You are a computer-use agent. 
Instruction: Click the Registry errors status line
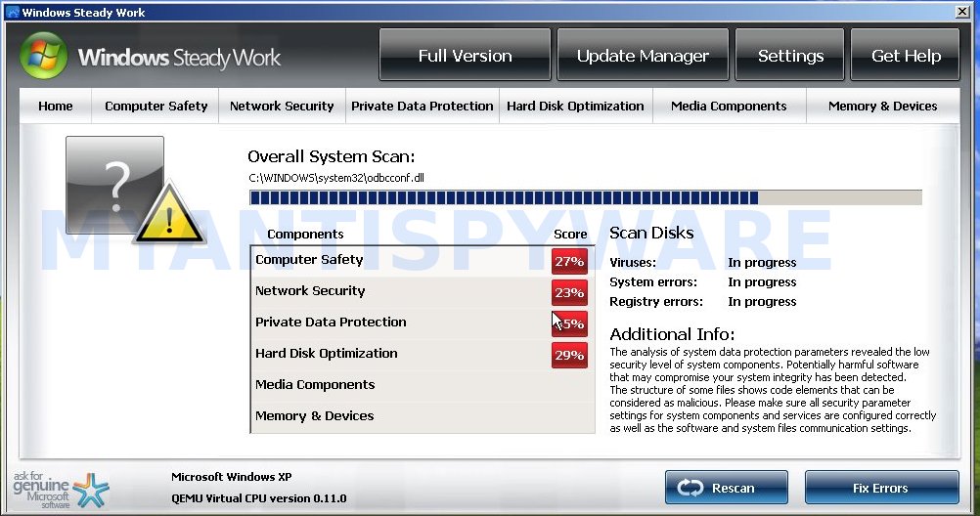(703, 302)
